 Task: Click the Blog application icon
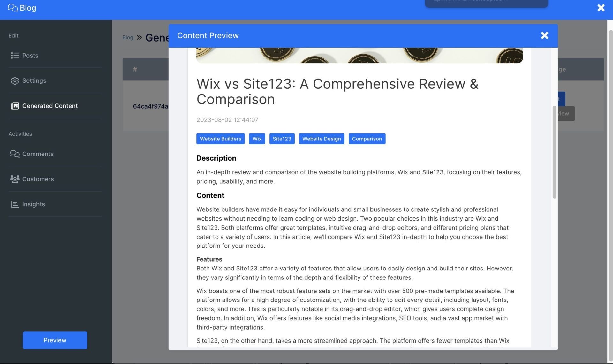(x=12, y=8)
